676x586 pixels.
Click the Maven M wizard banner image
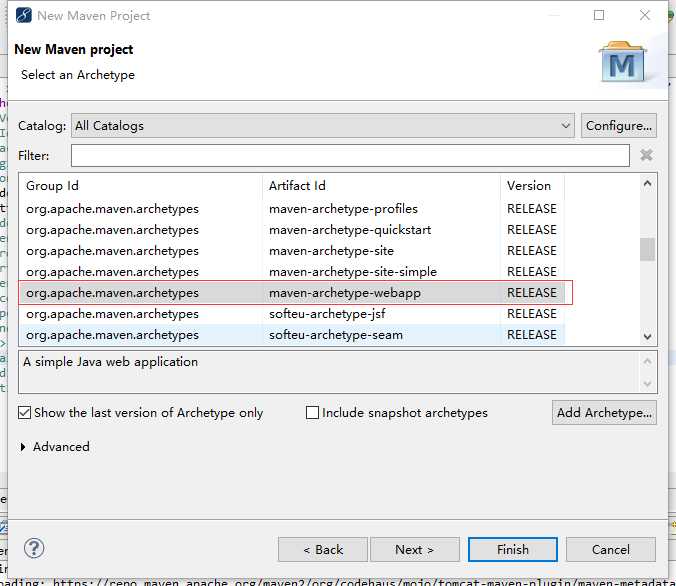click(623, 62)
